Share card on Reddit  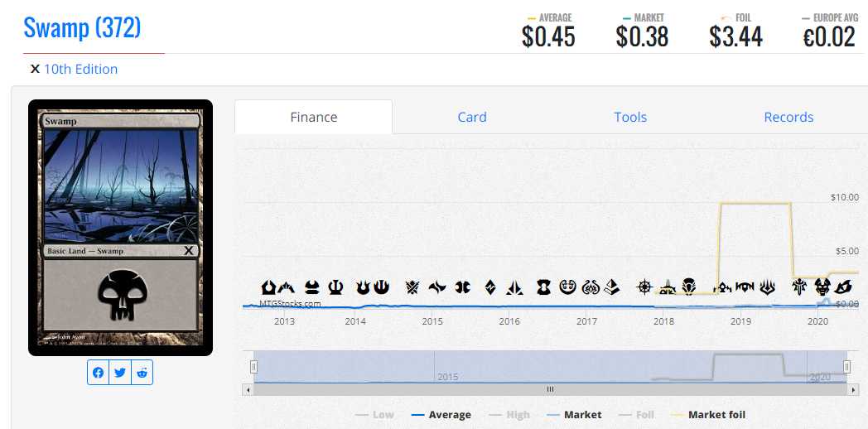[142, 373]
